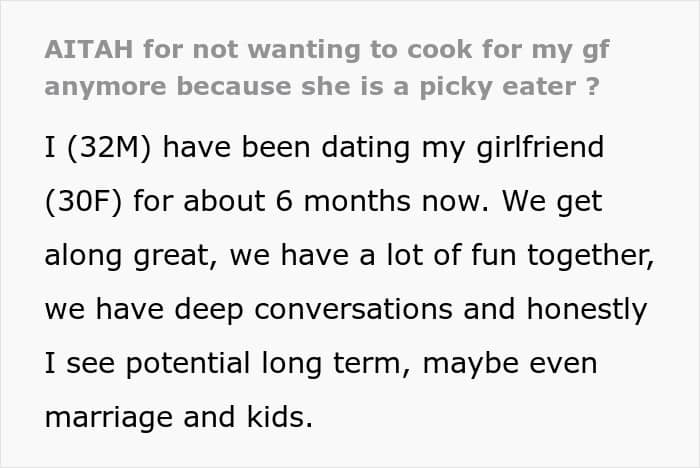The width and height of the screenshot is (700, 468).
Task: Click the word "kids." ending the paragraph
Action: click(x=279, y=417)
